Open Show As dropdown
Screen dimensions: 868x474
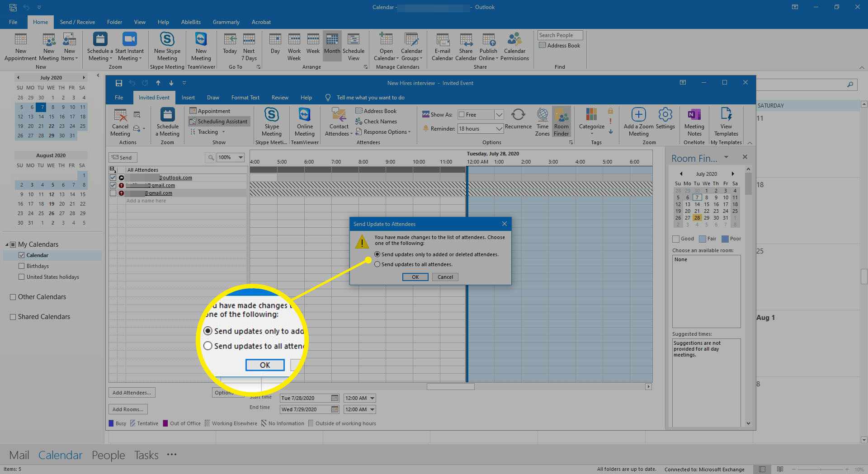pos(499,115)
